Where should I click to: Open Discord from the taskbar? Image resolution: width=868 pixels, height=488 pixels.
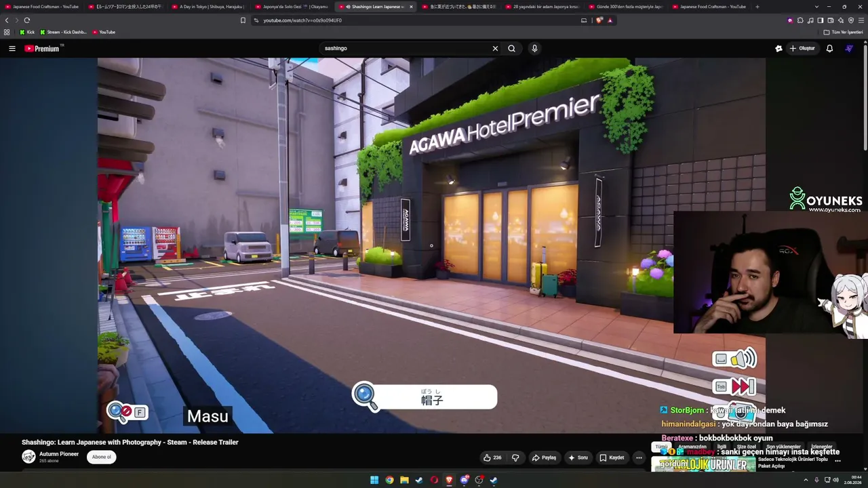464,480
